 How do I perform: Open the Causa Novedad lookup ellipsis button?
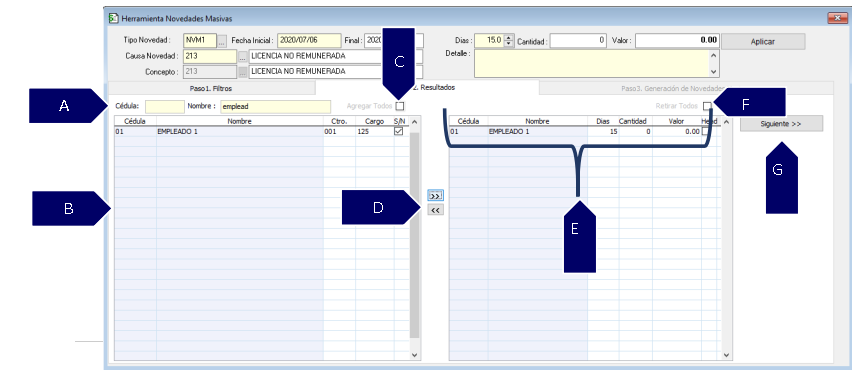coord(243,56)
